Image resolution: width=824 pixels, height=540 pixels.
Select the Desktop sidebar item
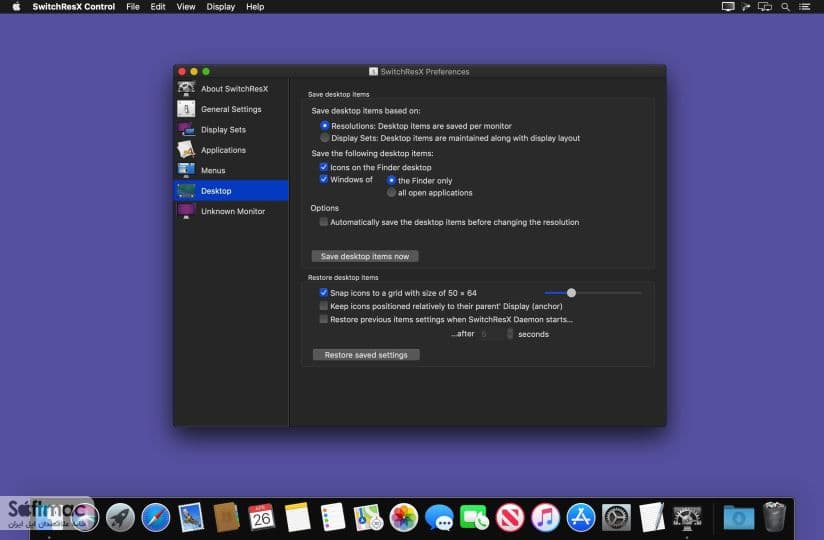coord(231,191)
